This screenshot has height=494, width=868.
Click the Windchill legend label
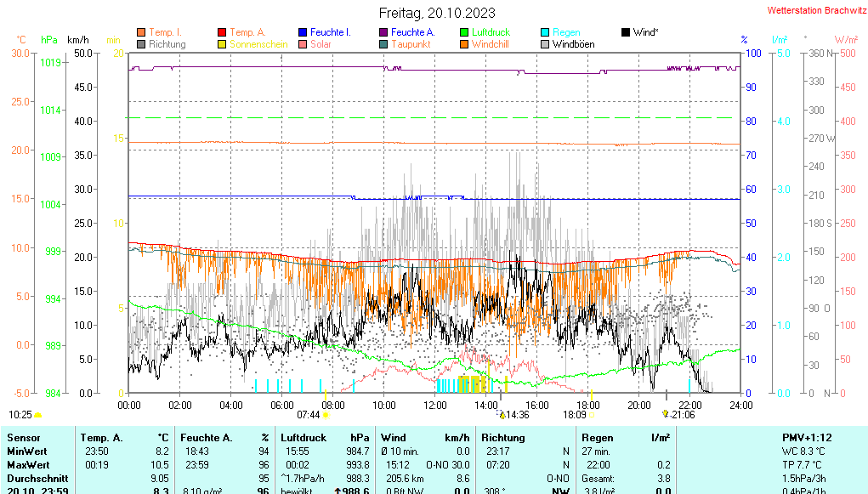(x=491, y=44)
